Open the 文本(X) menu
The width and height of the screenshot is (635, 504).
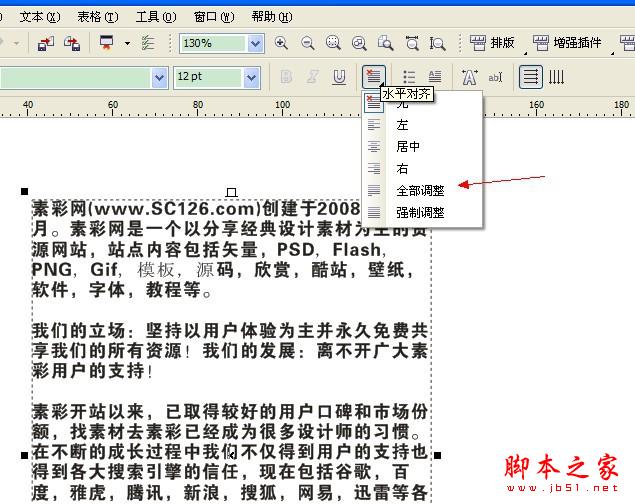coord(40,17)
